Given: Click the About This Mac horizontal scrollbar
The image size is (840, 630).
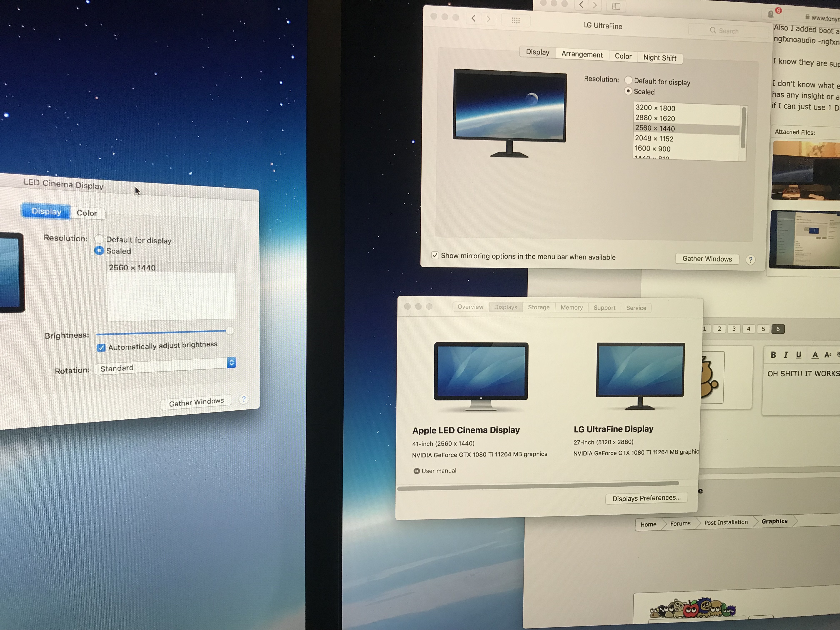Looking at the screenshot, I should 538,486.
